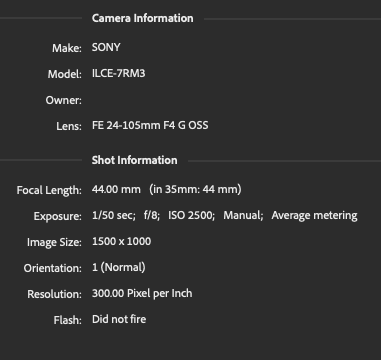The image size is (381, 360).
Task: Click the Focal Length value 44.00 mm
Action: coord(116,189)
